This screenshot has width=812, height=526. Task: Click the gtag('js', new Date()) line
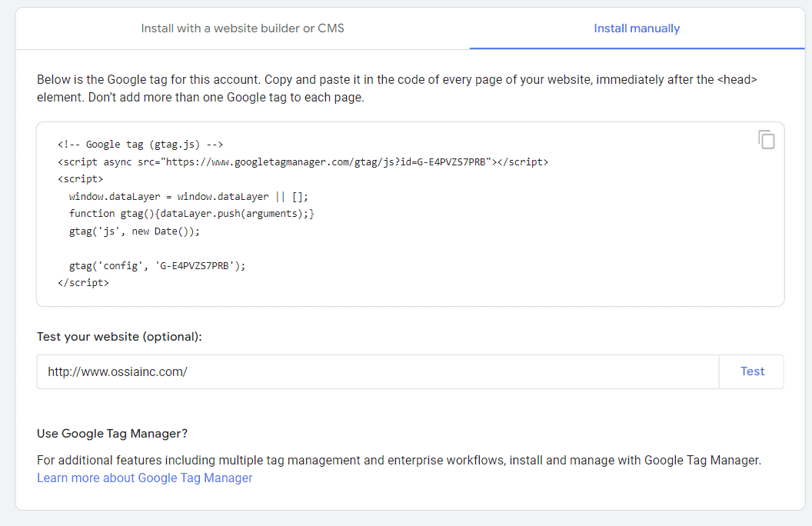(x=134, y=231)
